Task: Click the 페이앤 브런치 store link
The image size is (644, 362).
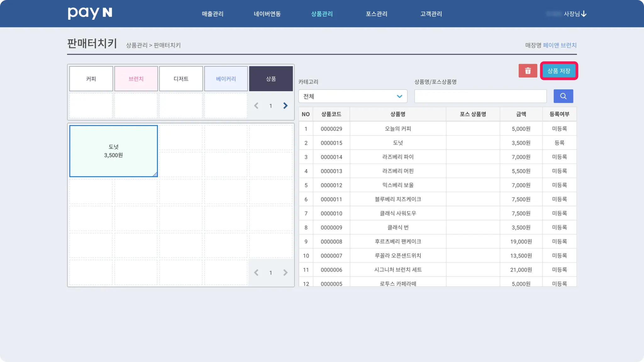Action: pyautogui.click(x=559, y=45)
